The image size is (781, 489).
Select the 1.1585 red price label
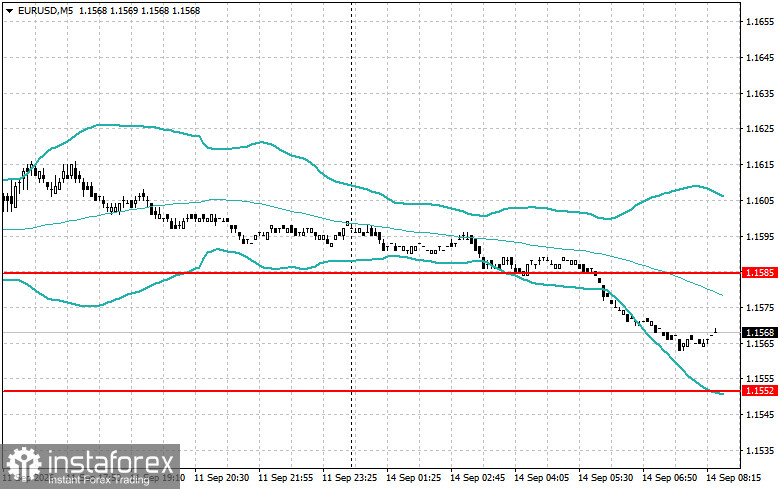click(759, 272)
